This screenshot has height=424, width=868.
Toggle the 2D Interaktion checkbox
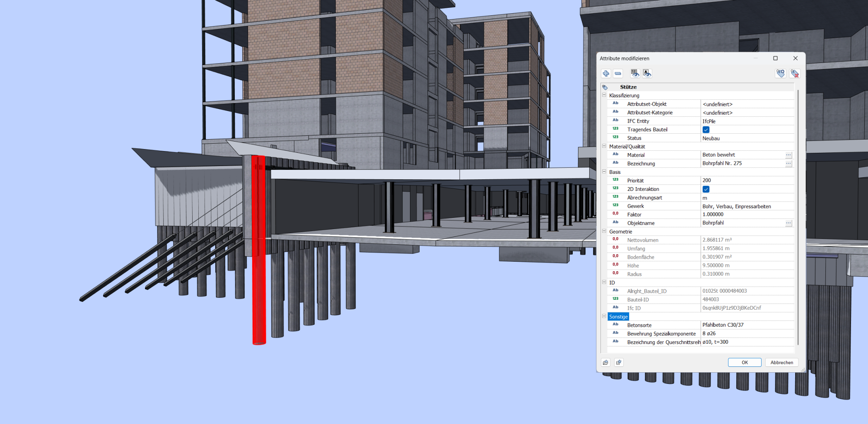[706, 189]
